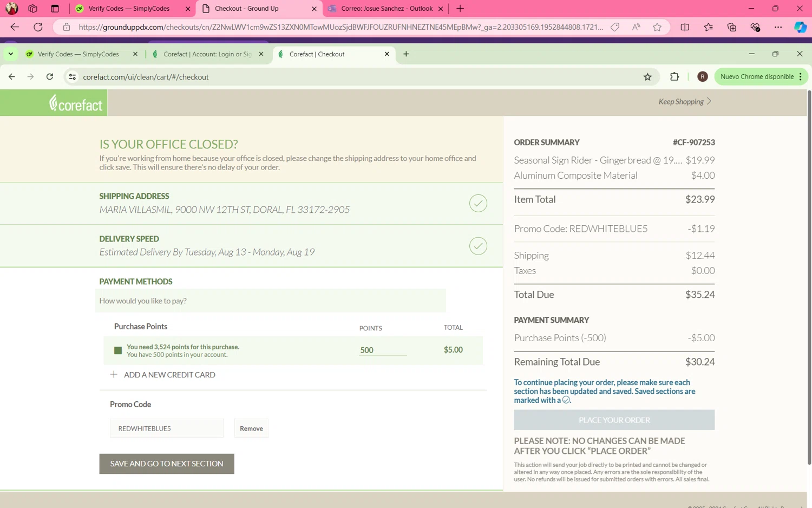Remove the REDWHITEBLUE5 promo code

[x=251, y=428]
